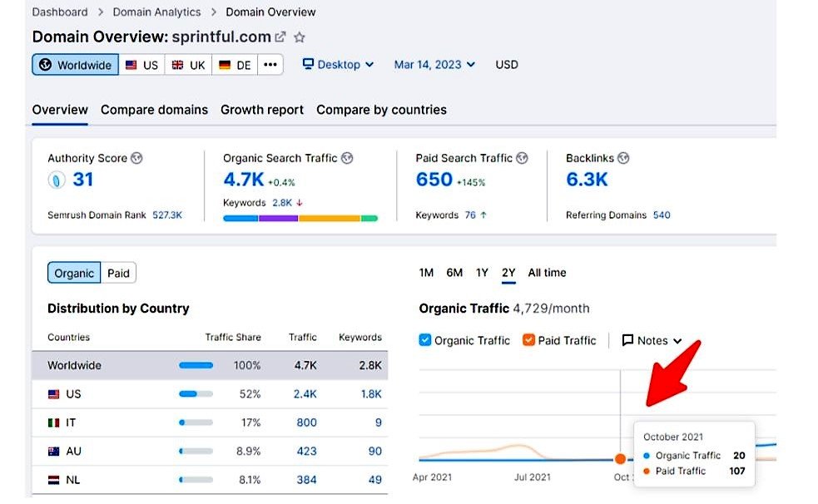The width and height of the screenshot is (818, 504).
Task: Click orange October 2021 chart data point
Action: [x=620, y=459]
